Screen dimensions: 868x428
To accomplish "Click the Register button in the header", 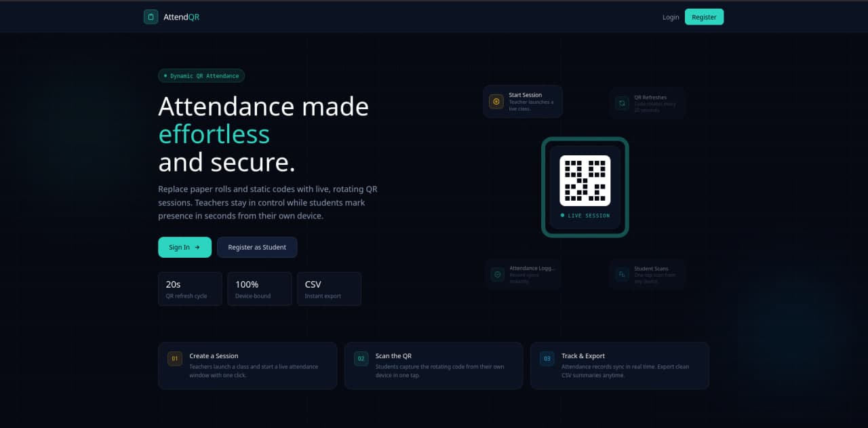I will coord(704,17).
